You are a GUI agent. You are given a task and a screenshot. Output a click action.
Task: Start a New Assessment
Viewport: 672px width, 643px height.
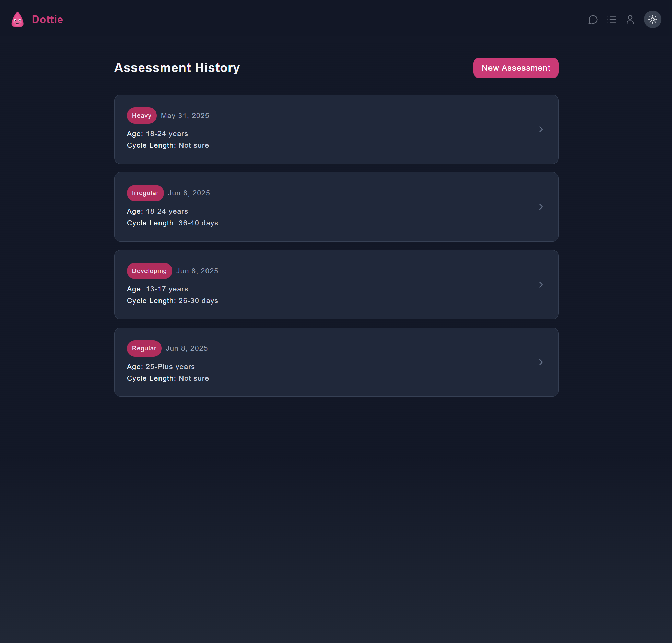516,68
